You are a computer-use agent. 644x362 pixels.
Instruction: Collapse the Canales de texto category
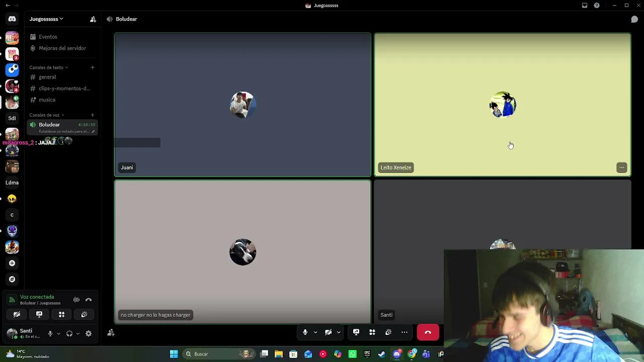coord(48,67)
